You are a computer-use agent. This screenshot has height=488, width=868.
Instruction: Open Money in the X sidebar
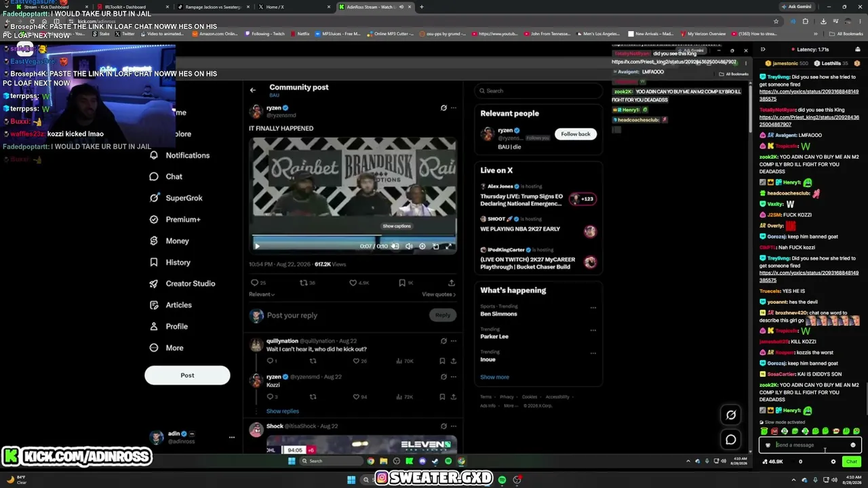(x=169, y=241)
